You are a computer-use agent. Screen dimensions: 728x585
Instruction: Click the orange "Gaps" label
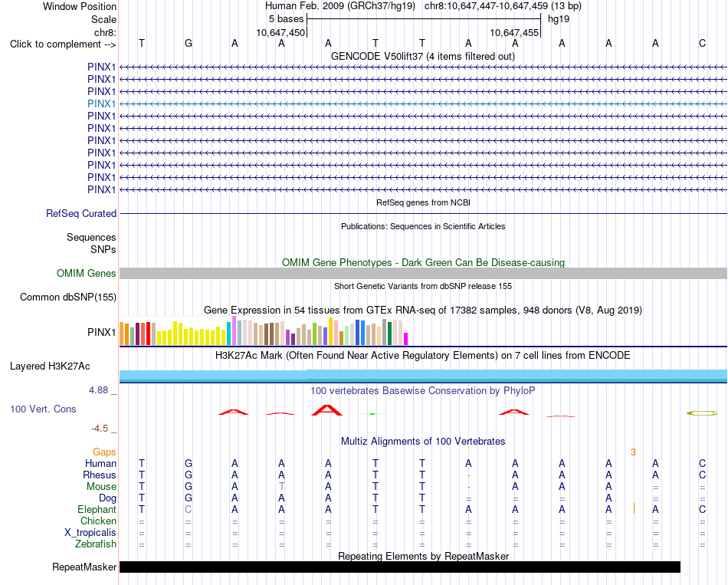(x=104, y=452)
